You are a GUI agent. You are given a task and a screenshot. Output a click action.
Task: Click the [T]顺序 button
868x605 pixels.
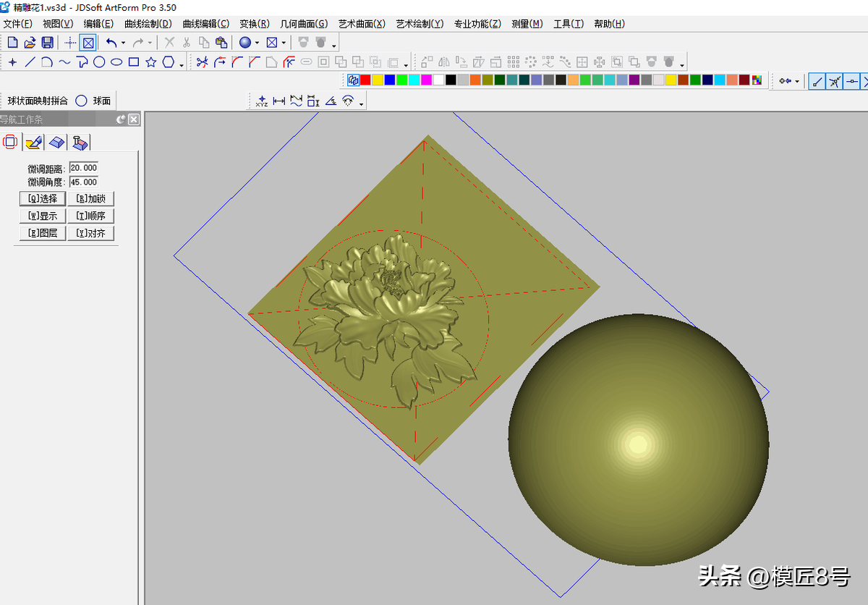tap(91, 216)
